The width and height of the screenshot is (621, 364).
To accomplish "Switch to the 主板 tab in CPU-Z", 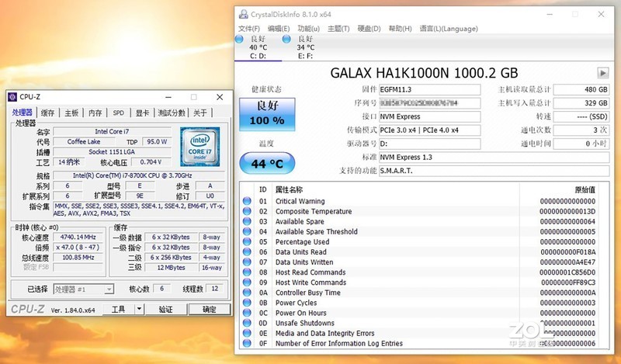I will pyautogui.click(x=71, y=113).
